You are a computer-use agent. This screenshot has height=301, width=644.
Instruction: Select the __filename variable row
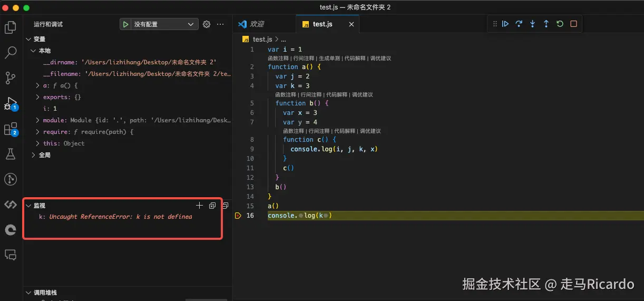coord(128,74)
